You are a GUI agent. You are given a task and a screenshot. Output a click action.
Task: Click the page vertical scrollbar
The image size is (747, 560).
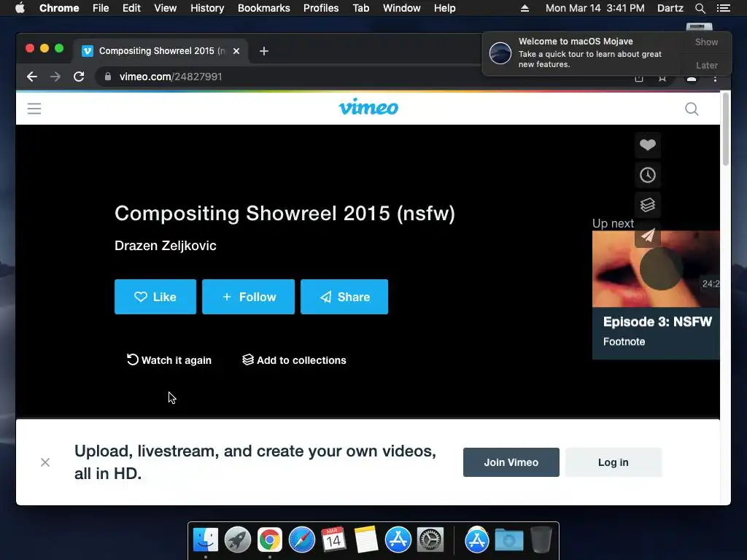pos(726,130)
